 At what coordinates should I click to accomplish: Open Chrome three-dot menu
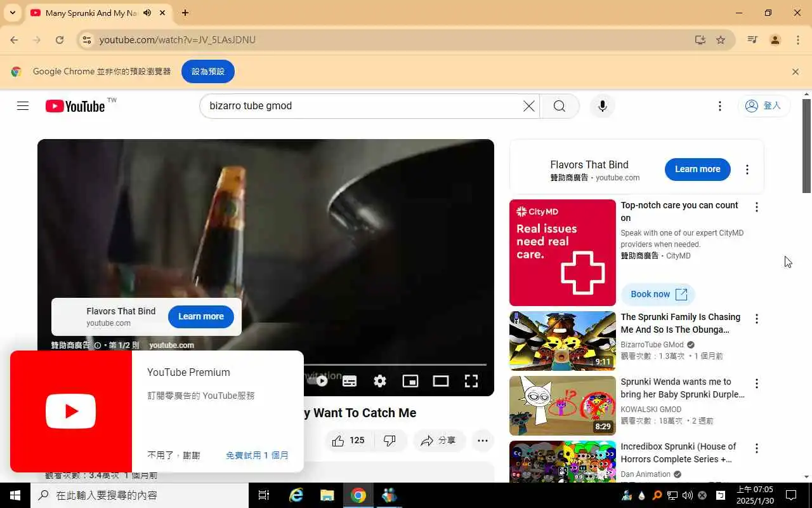[x=798, y=40]
